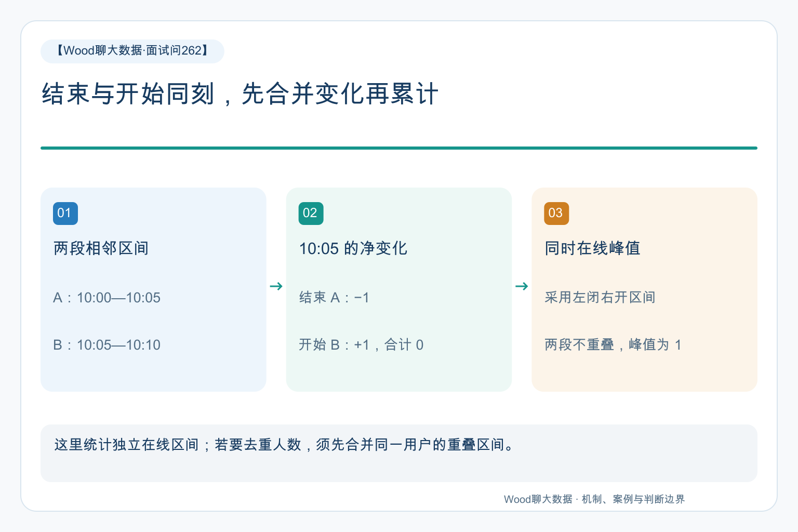Viewport: 798px width, 532px height.
Task: Select the tag pill 【Wood聊大数据·面试问262】
Action: (132, 51)
